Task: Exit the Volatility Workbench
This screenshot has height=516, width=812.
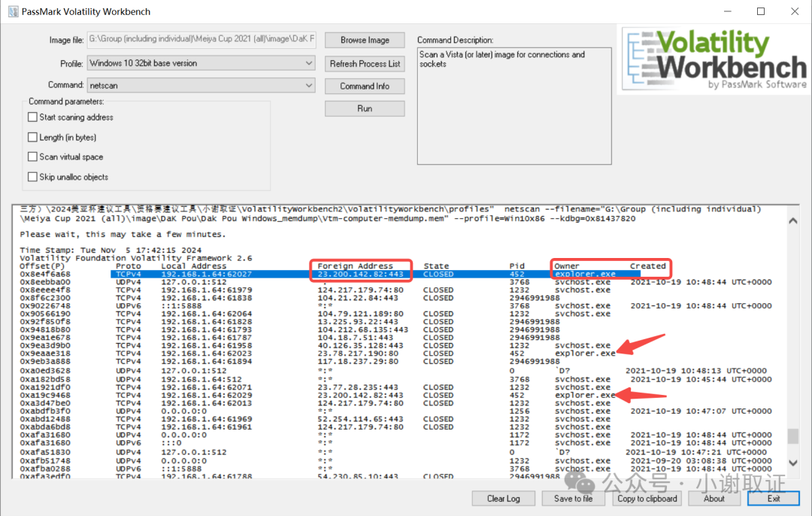Action: coord(774,499)
